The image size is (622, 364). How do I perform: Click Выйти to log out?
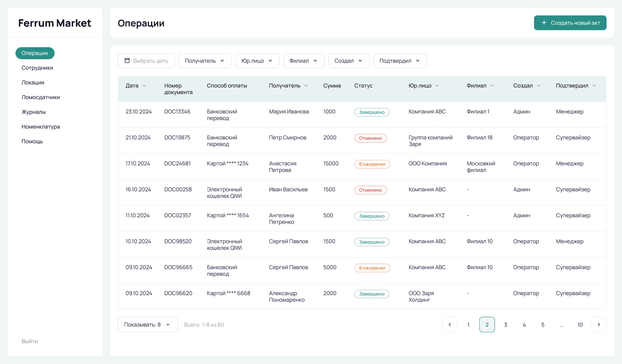30,341
